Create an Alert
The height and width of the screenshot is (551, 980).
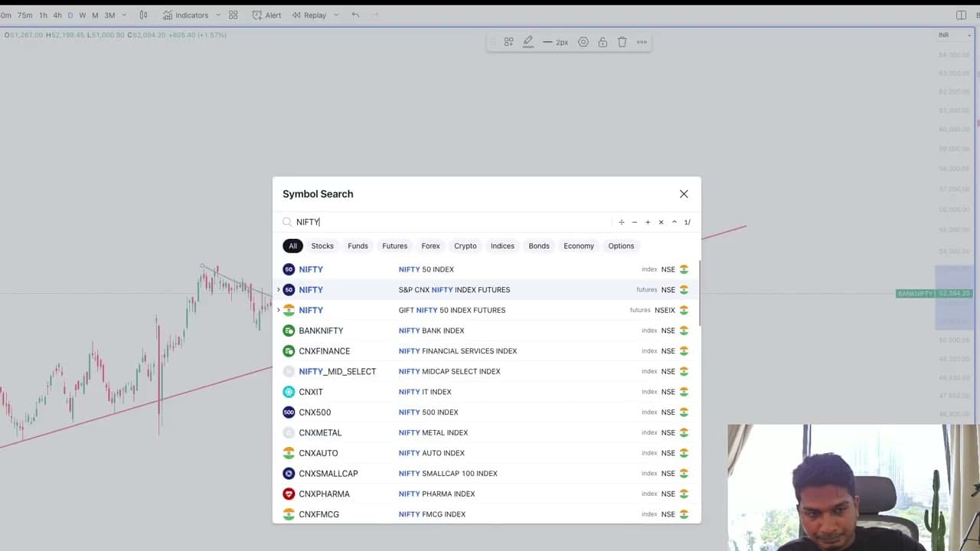pos(266,15)
